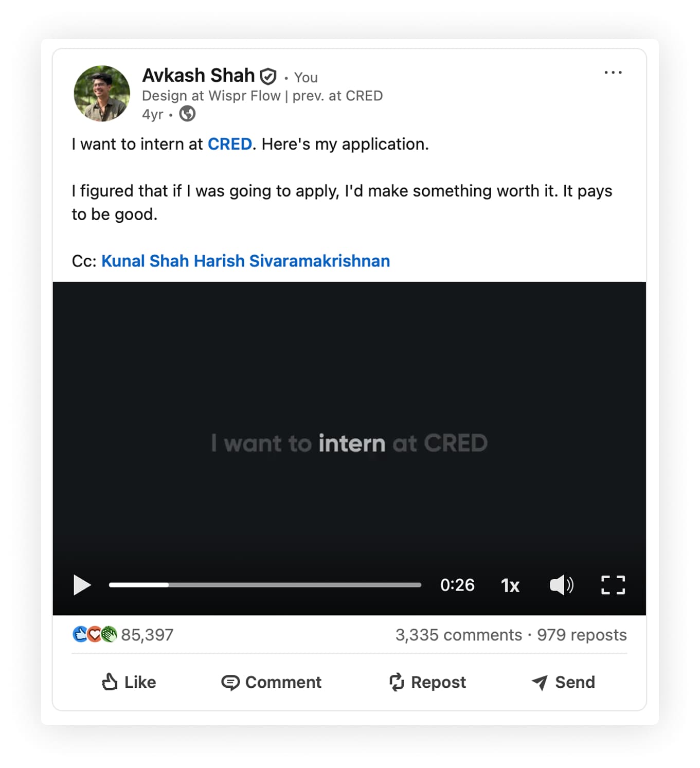700x768 pixels.
Task: Open the Comment box
Action: pyautogui.click(x=271, y=682)
